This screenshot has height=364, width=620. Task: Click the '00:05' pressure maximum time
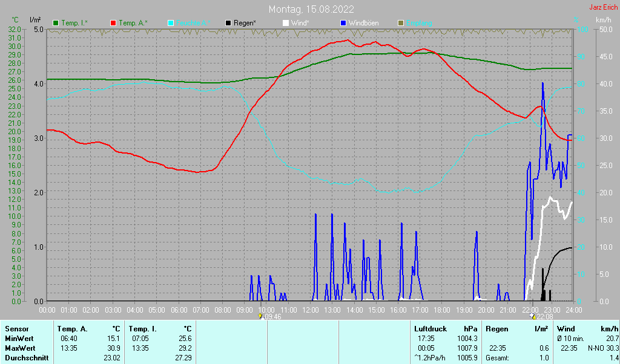[x=426, y=349]
